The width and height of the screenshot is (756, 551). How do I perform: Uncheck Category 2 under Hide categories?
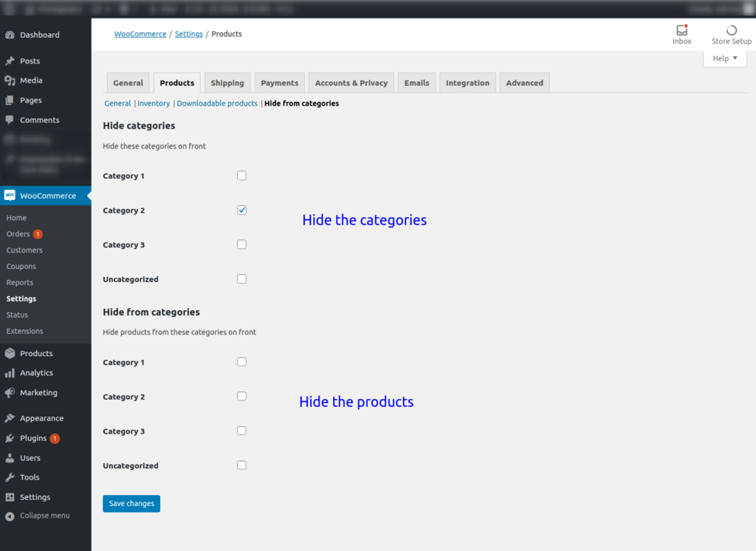click(x=241, y=210)
